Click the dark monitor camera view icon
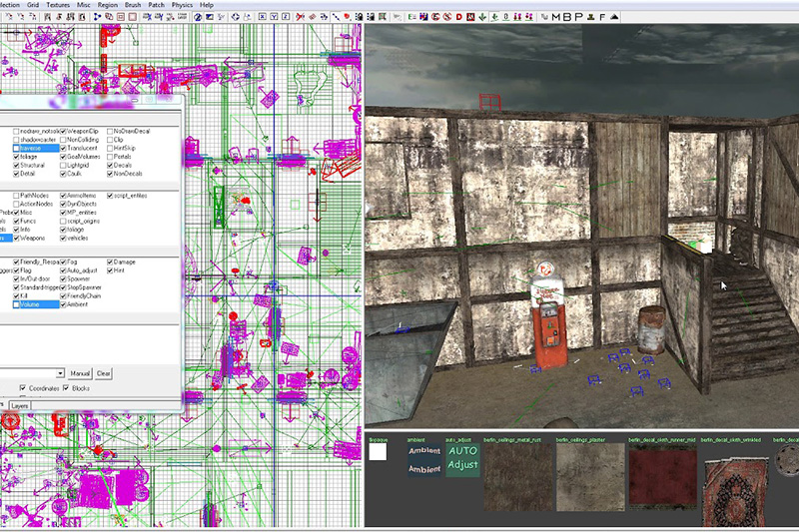 pos(210,17)
